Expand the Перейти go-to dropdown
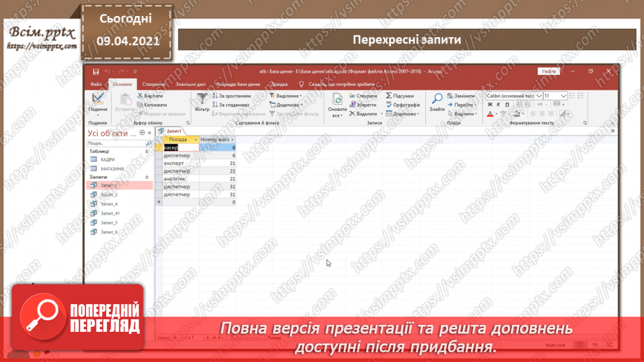Image resolution: width=644 pixels, height=362 pixels. (462, 105)
